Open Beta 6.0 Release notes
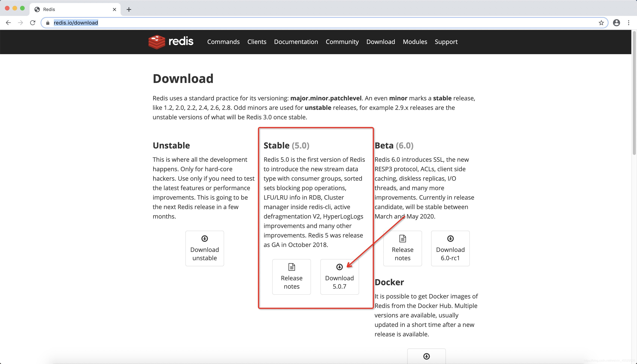The height and width of the screenshot is (364, 637). 402,248
